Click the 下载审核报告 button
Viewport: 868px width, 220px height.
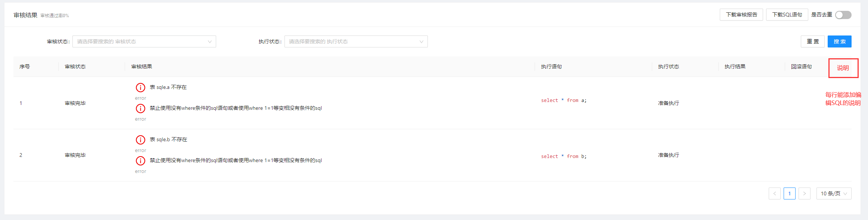(741, 14)
